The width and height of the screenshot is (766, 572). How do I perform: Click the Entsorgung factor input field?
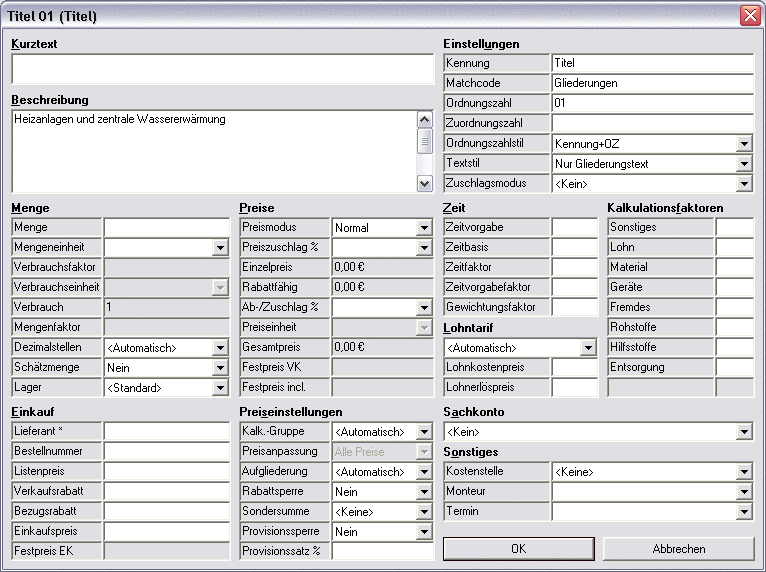click(735, 367)
